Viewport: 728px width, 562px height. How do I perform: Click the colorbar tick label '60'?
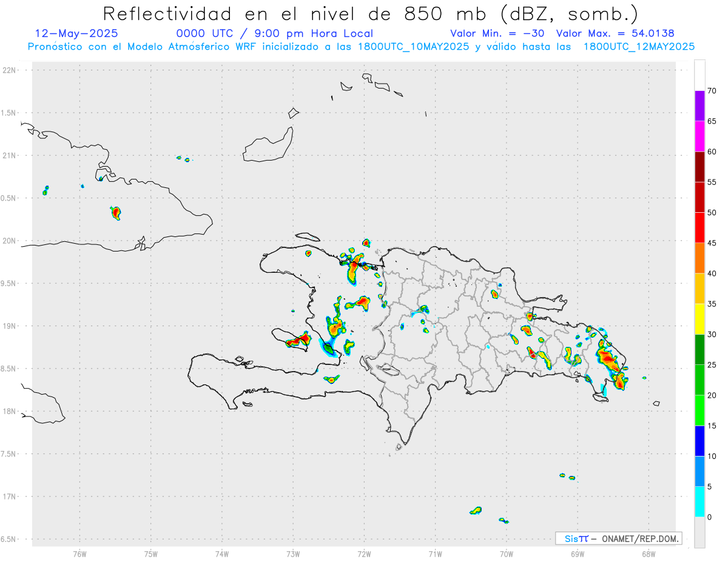(712, 152)
